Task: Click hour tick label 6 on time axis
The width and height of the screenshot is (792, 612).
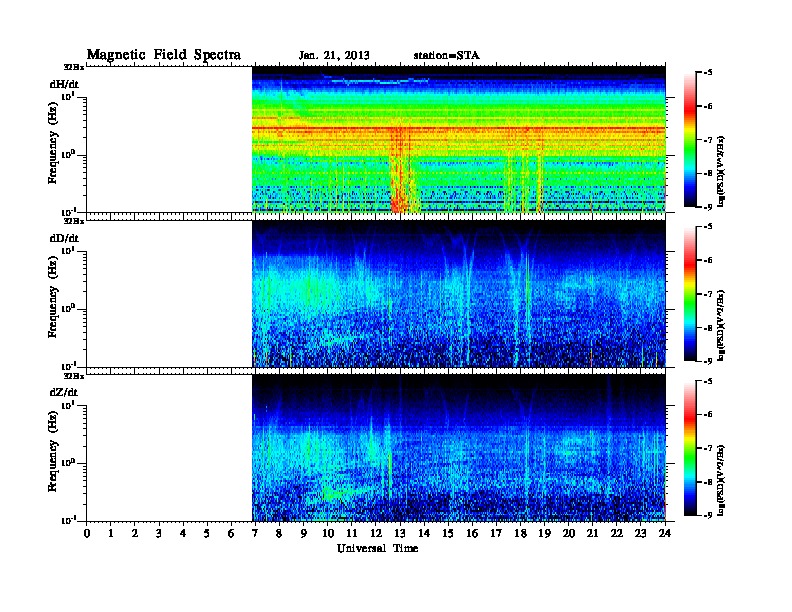Action: (231, 533)
